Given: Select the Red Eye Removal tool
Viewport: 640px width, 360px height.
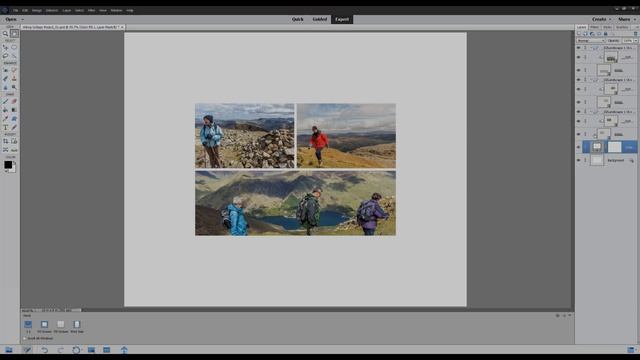Looking at the screenshot, I should [5, 70].
